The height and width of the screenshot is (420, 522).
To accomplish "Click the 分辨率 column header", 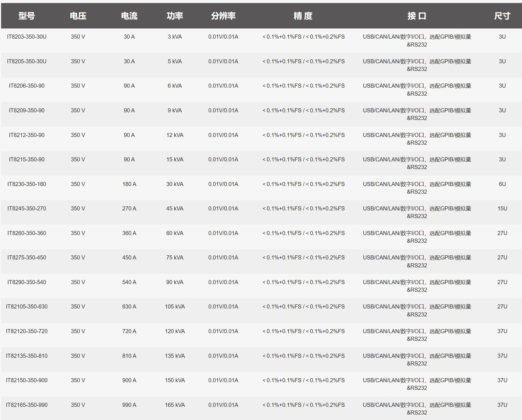I will 223,16.
